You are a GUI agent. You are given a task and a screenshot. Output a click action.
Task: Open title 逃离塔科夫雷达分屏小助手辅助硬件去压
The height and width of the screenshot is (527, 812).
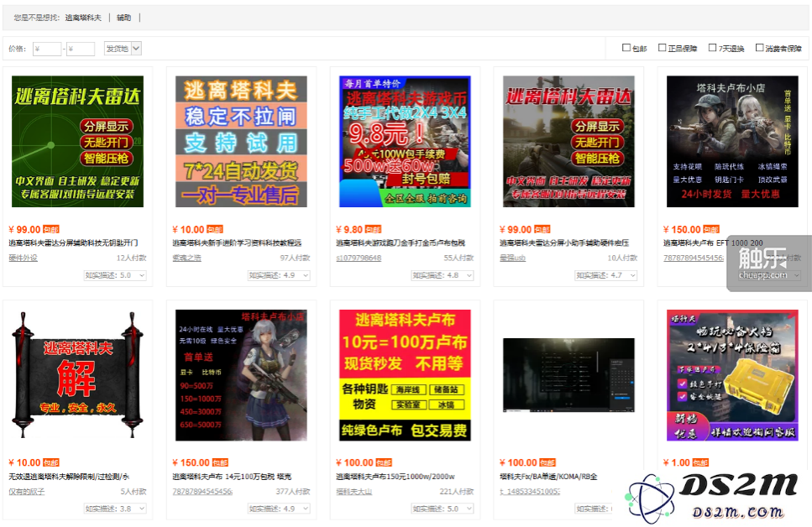tap(564, 243)
